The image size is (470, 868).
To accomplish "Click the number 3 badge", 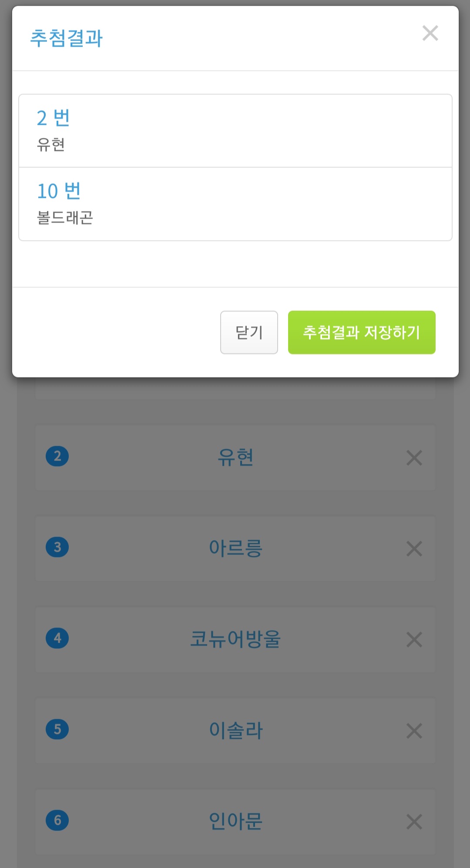I will click(x=57, y=547).
